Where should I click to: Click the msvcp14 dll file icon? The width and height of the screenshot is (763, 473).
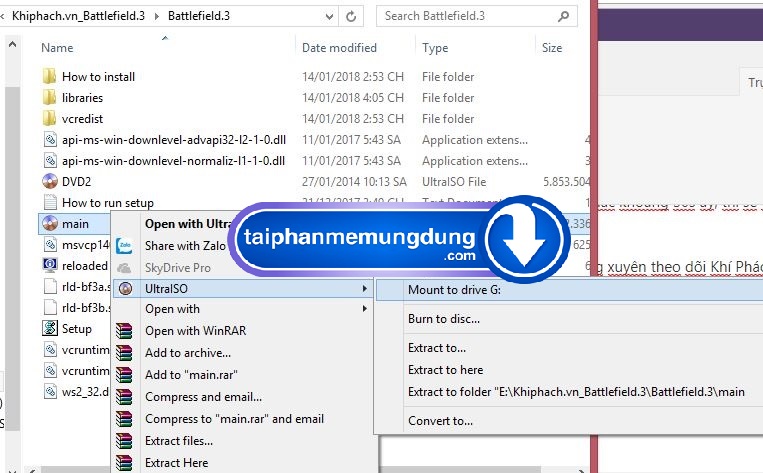coord(50,244)
